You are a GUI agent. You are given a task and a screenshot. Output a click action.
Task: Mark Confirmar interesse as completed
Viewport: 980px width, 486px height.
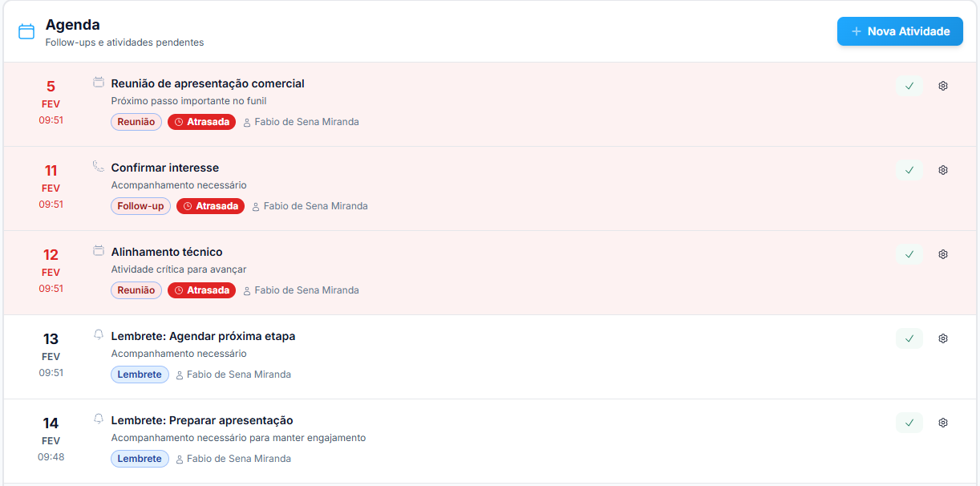click(909, 170)
